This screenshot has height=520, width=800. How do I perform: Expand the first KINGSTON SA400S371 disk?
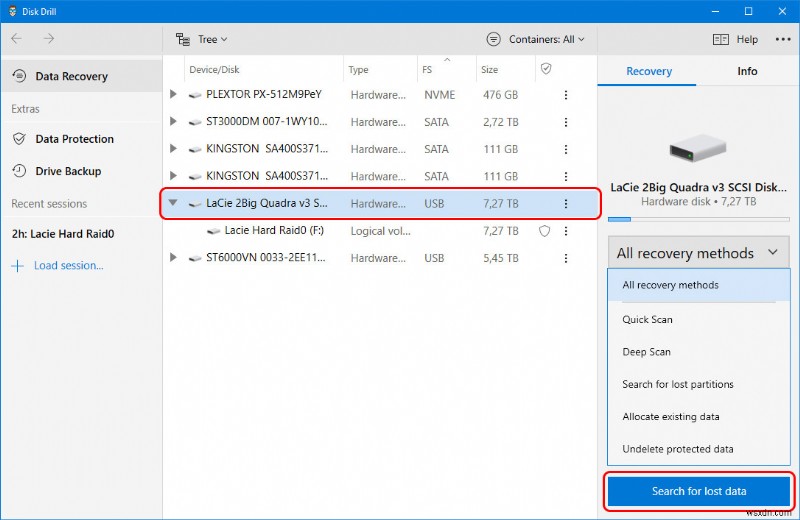(173, 148)
